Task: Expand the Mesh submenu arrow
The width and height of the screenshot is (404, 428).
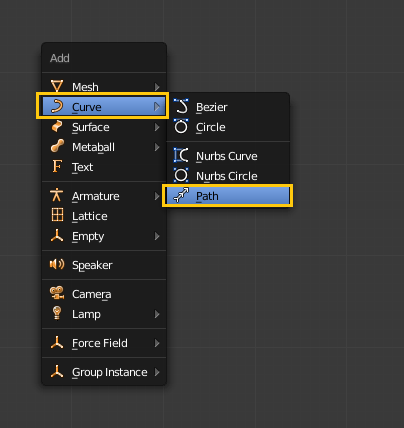Action: [157, 87]
